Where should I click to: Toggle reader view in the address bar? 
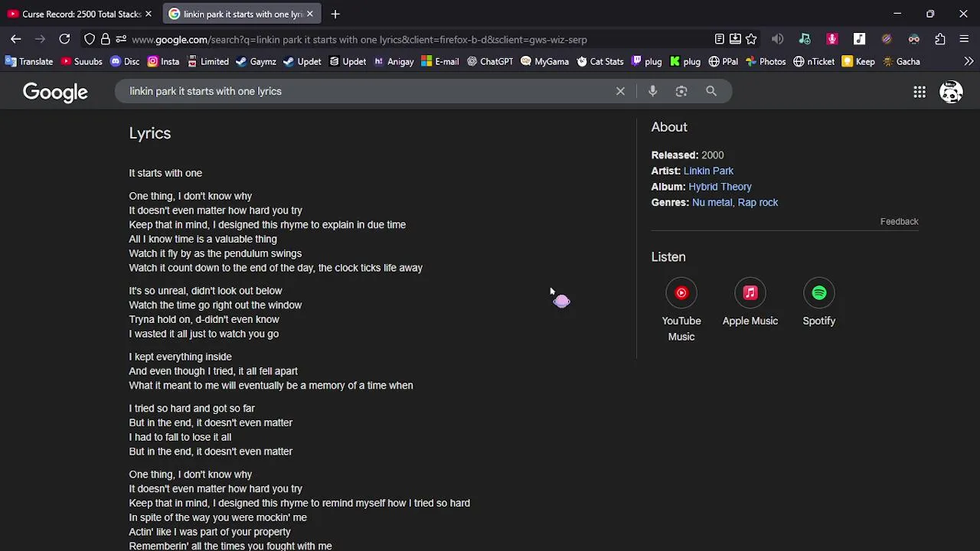coord(719,39)
